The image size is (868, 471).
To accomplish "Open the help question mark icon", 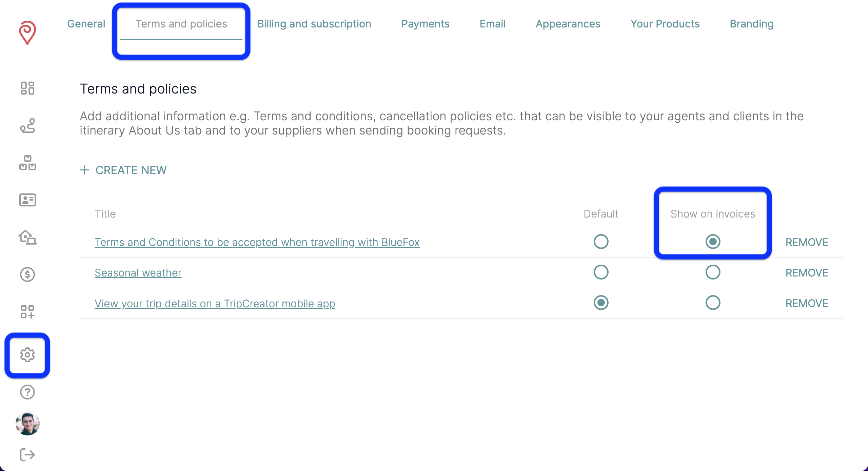I will tap(27, 392).
